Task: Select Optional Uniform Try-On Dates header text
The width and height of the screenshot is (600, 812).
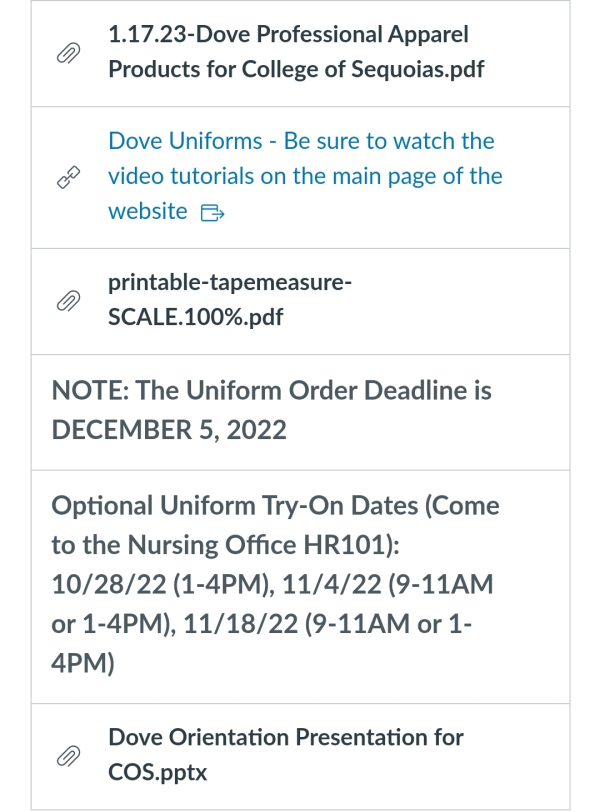Action: (234, 505)
